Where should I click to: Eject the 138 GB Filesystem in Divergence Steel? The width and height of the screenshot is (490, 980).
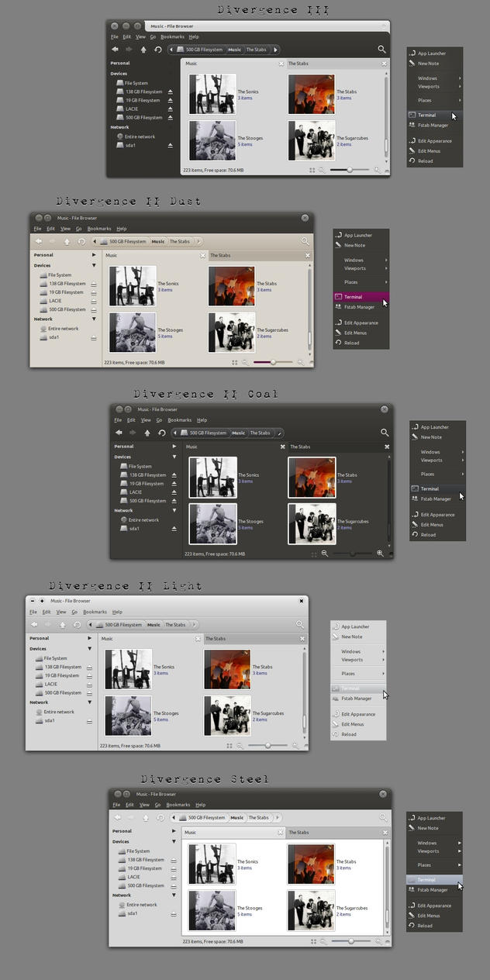tap(174, 860)
